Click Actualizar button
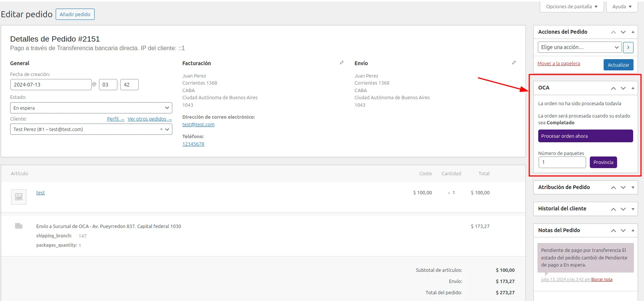Image resolution: width=644 pixels, height=301 pixels. click(x=619, y=65)
